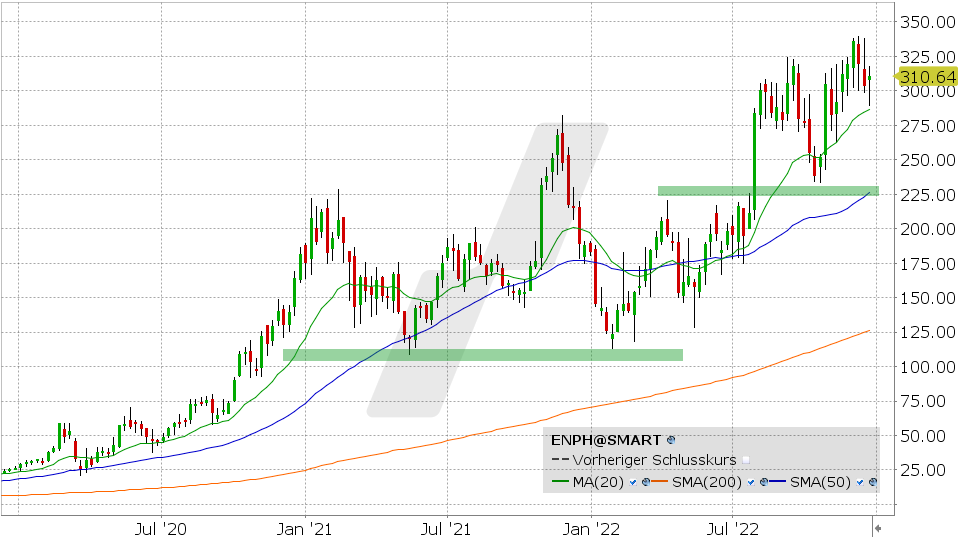Enable the Vorheriger Schlusskurs checkbox
The image size is (960, 540).
(x=745, y=461)
